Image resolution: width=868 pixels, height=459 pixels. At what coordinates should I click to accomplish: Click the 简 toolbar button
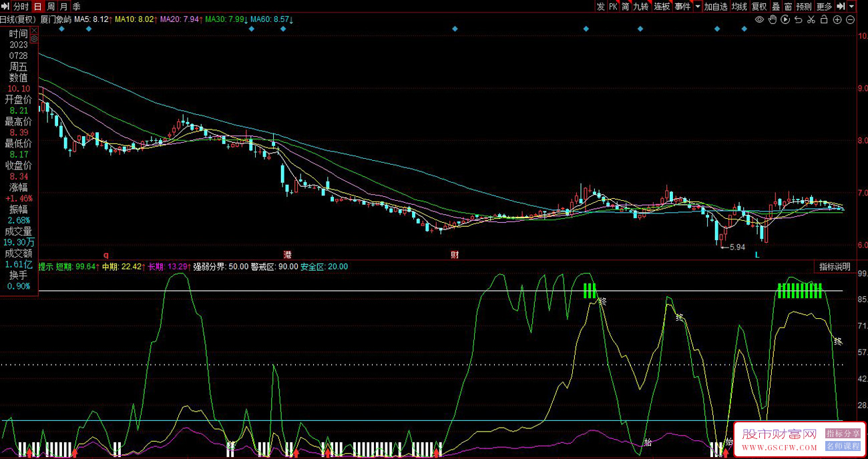point(626,7)
